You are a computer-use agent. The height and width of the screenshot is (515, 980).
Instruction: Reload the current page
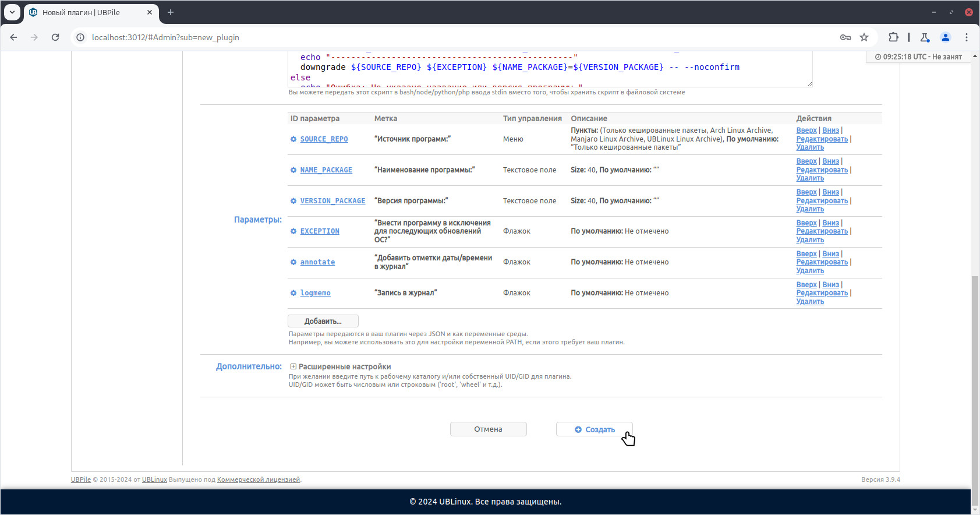pyautogui.click(x=55, y=37)
